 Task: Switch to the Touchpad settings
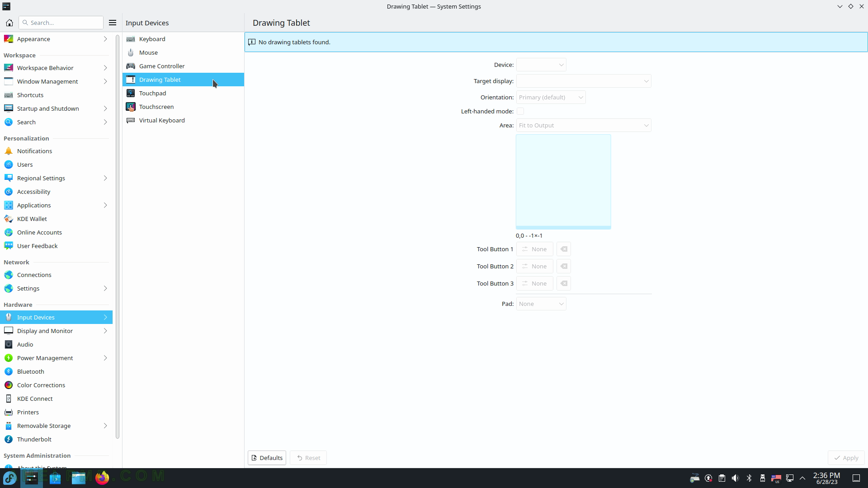pos(183,93)
